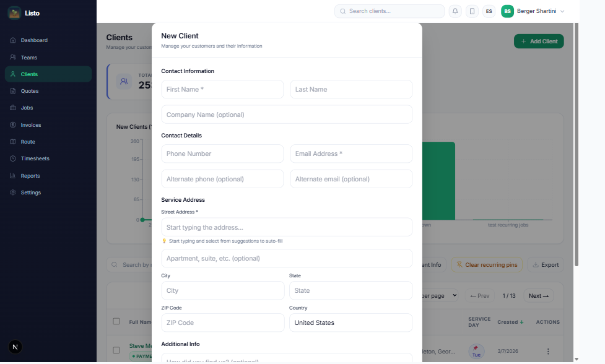This screenshot has width=605, height=364.
Task: Go to the Next page
Action: (x=539, y=296)
